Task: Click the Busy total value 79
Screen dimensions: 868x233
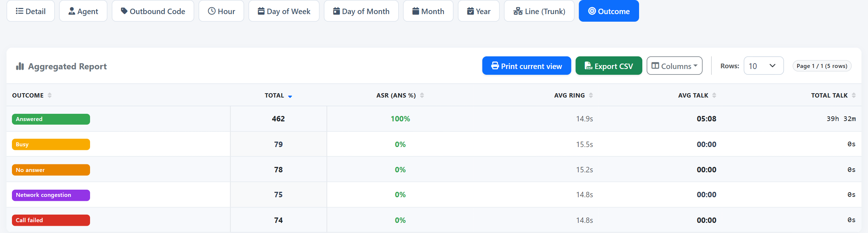Action: (278, 144)
